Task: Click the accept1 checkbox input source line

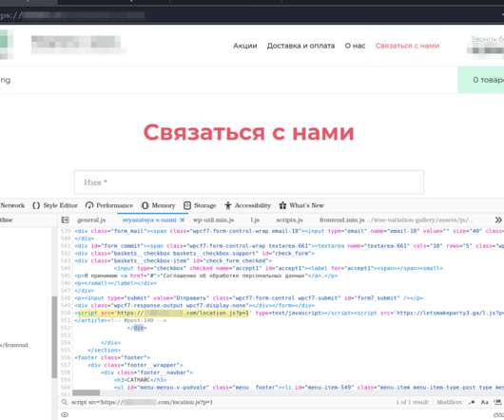Action: [x=279, y=268]
